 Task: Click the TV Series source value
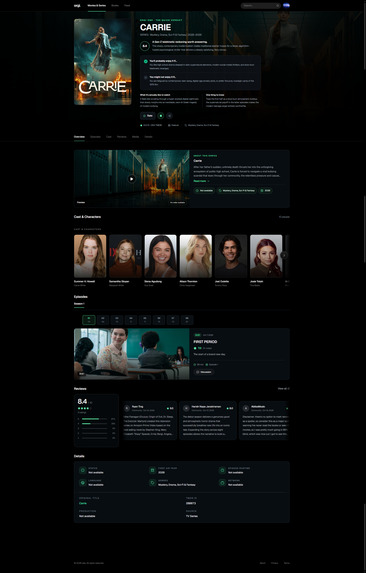pos(192,516)
